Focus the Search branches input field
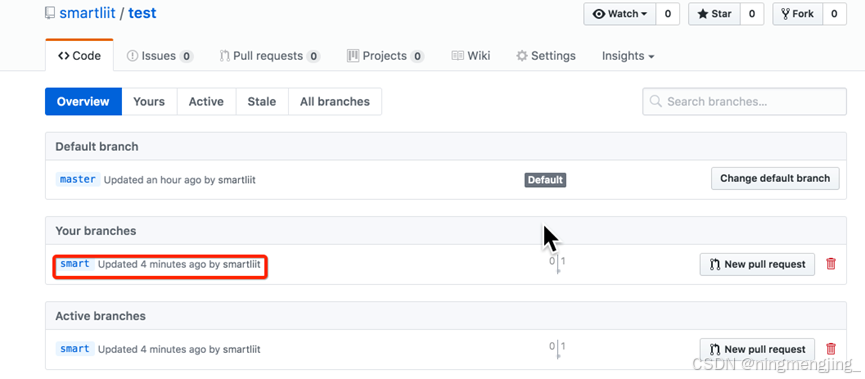The height and width of the screenshot is (379, 865). (744, 102)
